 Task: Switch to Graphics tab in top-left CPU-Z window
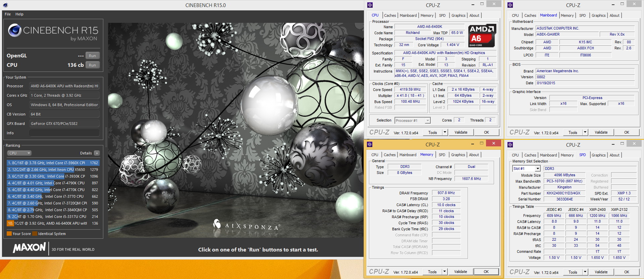coord(458,15)
